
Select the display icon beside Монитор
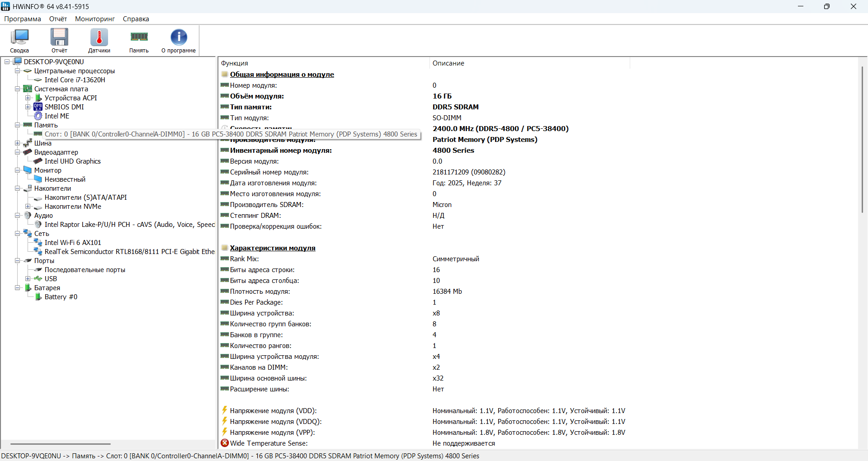pos(28,170)
